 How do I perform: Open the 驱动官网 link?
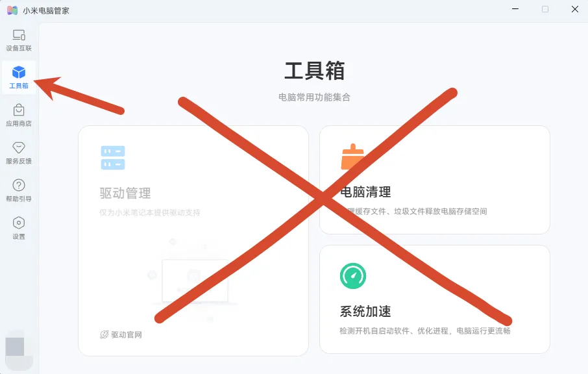(127, 334)
